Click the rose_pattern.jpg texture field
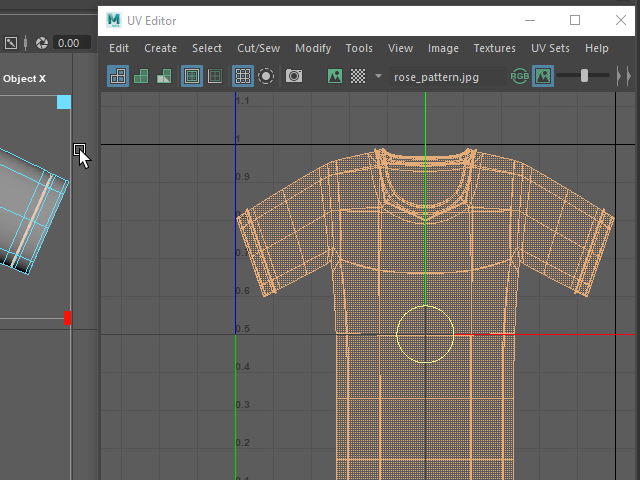640x480 pixels. pos(448,77)
